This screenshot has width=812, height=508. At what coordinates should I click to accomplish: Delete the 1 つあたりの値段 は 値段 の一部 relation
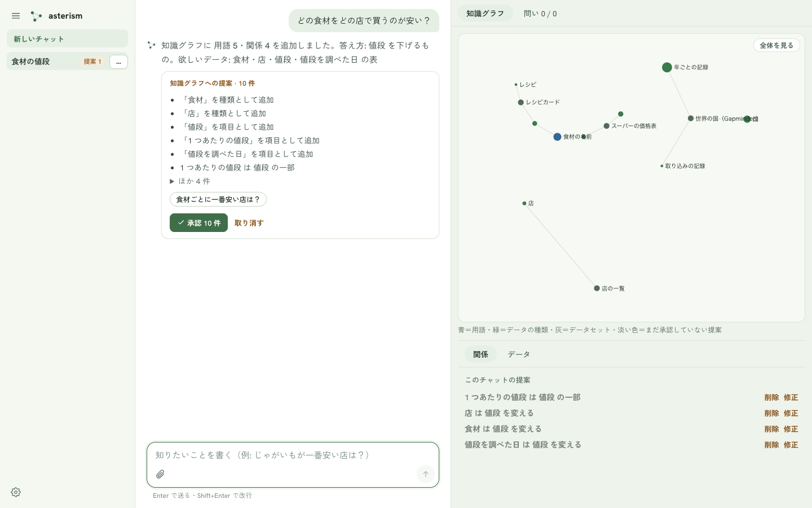click(x=771, y=397)
